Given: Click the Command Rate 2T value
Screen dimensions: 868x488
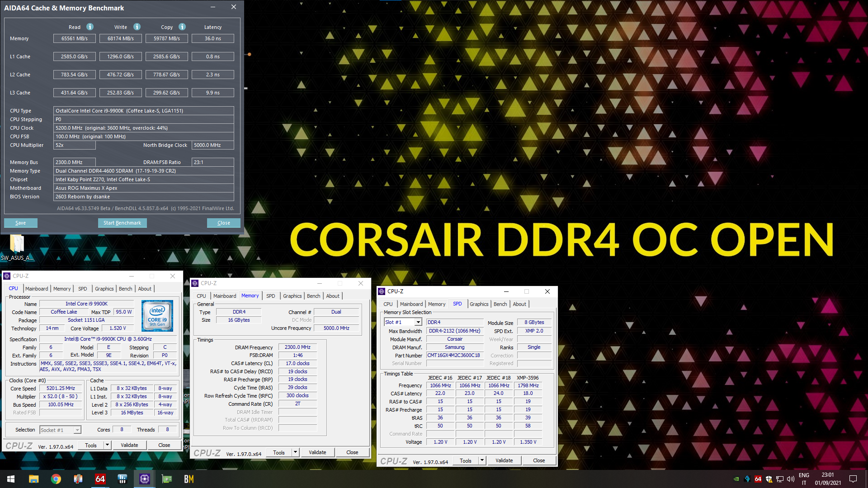Looking at the screenshot, I should [297, 404].
